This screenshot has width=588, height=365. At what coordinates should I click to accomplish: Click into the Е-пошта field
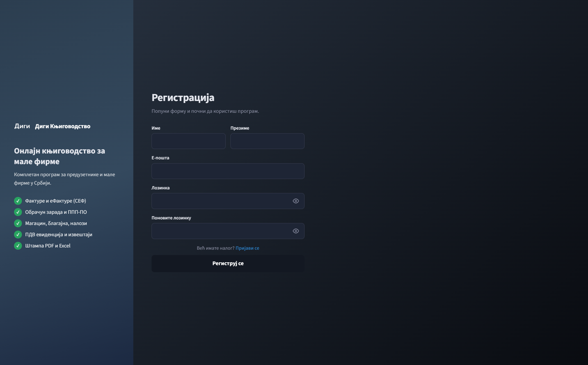coord(228,171)
